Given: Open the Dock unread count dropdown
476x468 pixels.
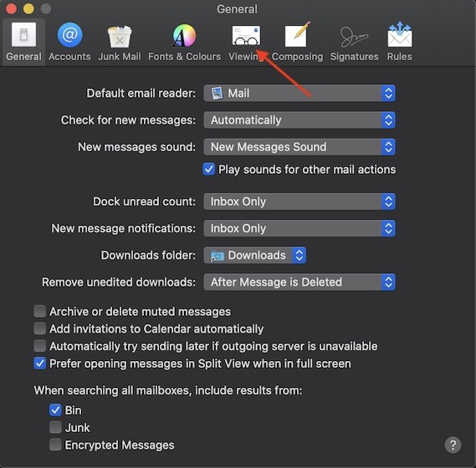Looking at the screenshot, I should click(299, 201).
